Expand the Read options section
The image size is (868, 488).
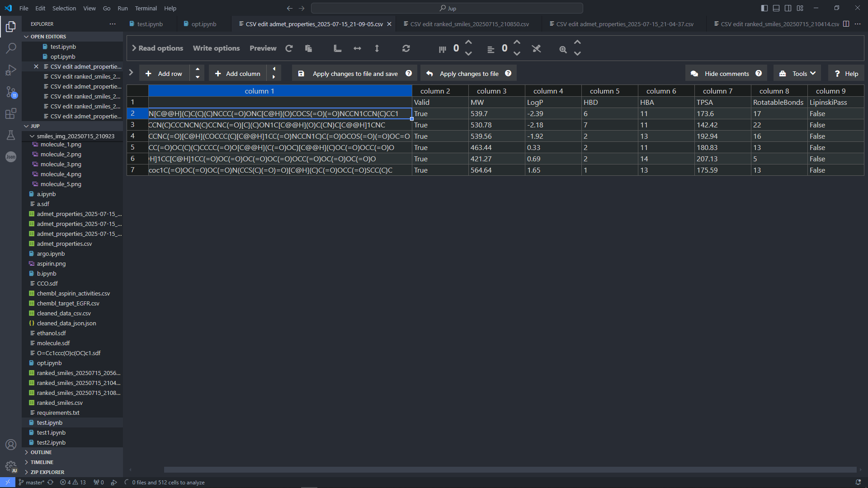pyautogui.click(x=157, y=48)
